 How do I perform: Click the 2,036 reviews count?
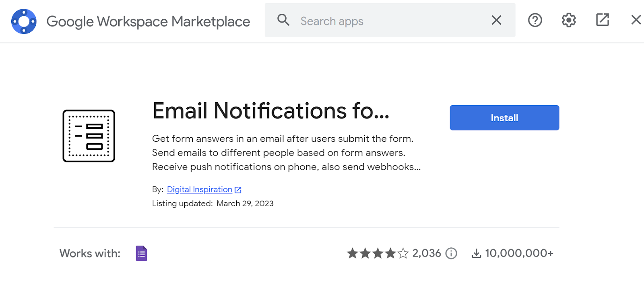[x=427, y=253]
